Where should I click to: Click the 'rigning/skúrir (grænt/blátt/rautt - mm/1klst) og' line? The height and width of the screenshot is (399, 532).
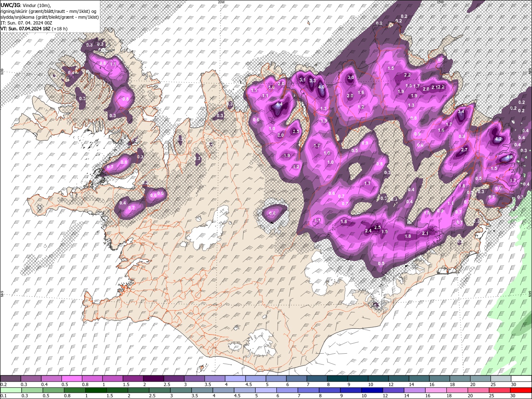[x=49, y=11]
